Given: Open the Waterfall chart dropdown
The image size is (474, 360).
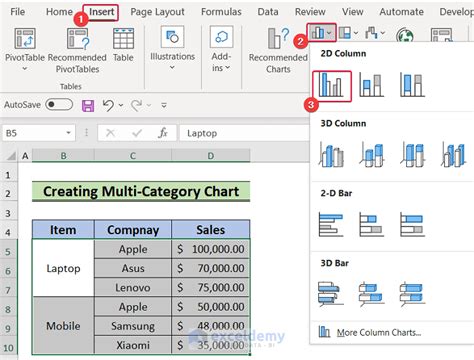Looking at the screenshot, I should [x=375, y=33].
